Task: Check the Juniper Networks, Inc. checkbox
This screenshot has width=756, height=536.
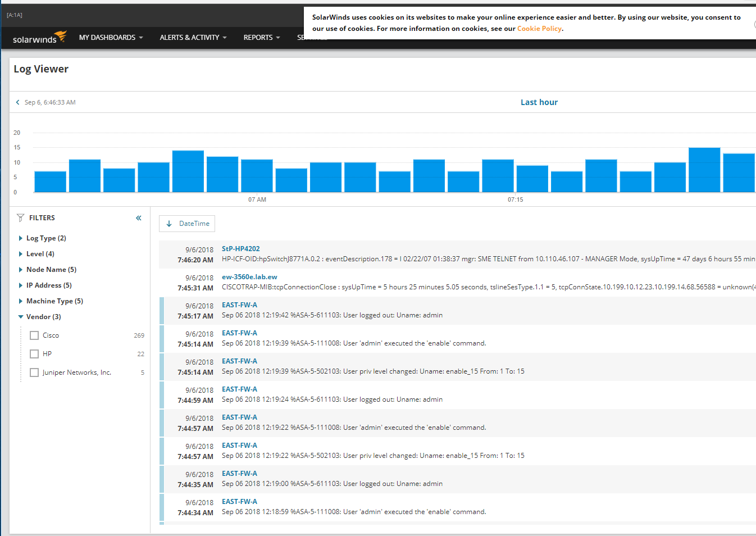Action: point(34,373)
